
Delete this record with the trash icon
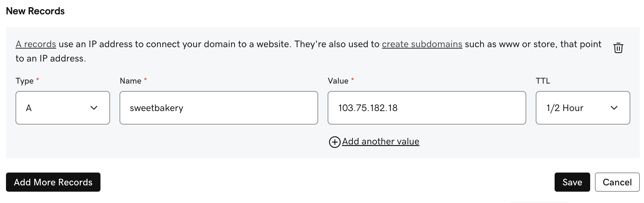618,48
